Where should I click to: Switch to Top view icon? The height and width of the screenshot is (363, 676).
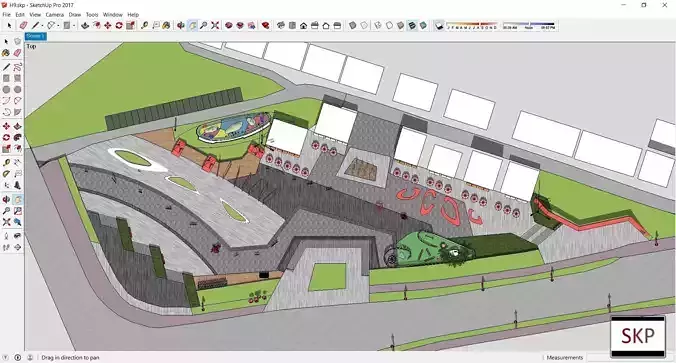(x=292, y=25)
